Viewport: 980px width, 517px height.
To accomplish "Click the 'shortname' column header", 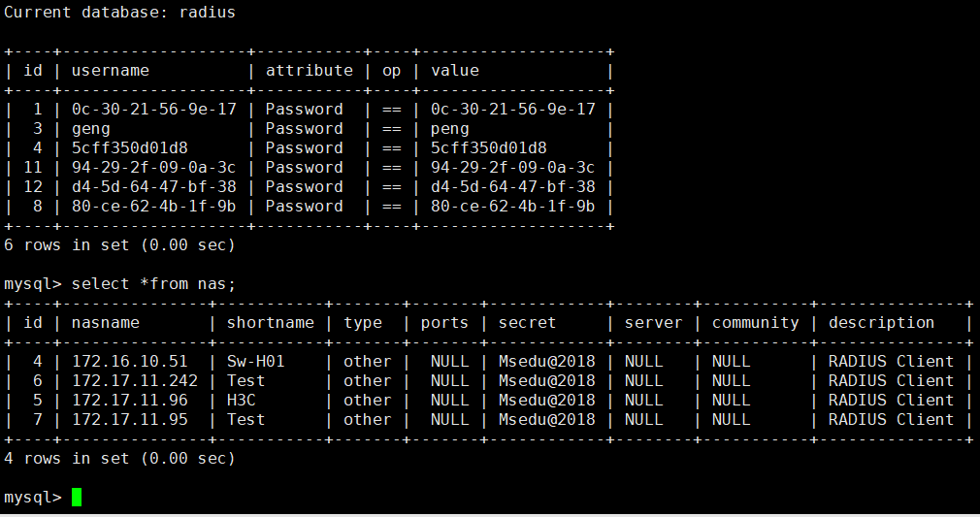I will [x=270, y=322].
